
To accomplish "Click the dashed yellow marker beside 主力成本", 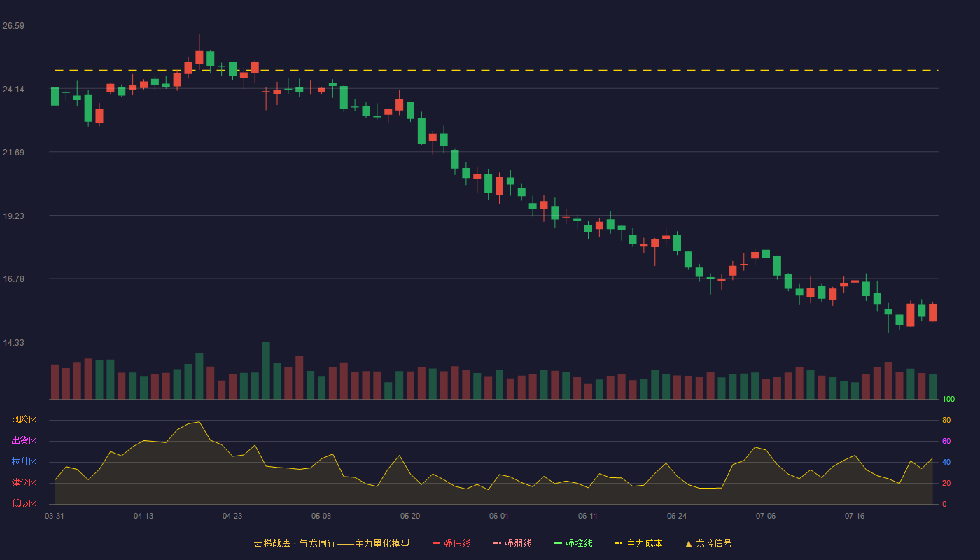I will pos(618,543).
